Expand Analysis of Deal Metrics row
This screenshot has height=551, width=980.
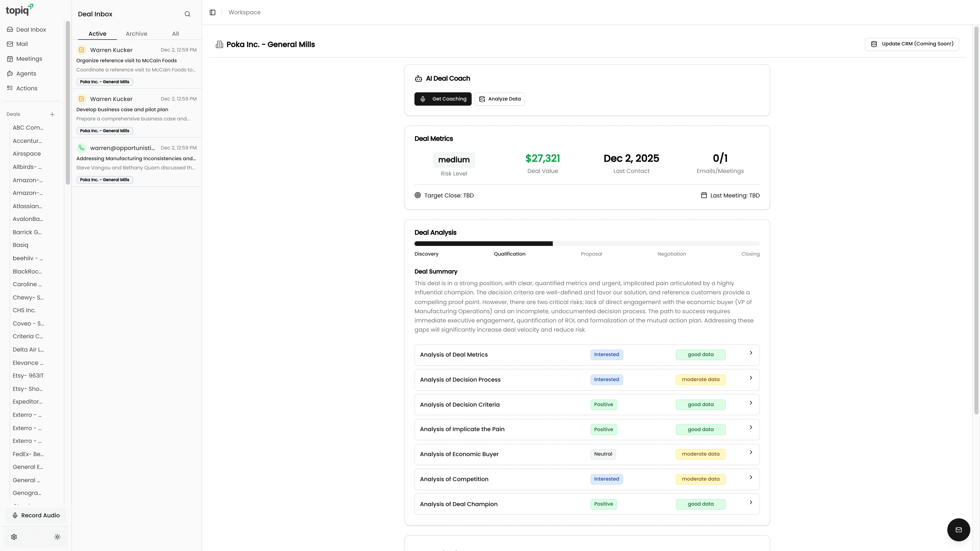coord(587,354)
